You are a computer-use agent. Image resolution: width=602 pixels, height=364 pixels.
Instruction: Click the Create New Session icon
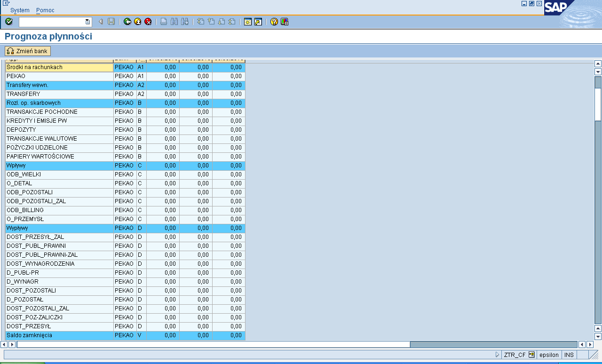pos(247,22)
